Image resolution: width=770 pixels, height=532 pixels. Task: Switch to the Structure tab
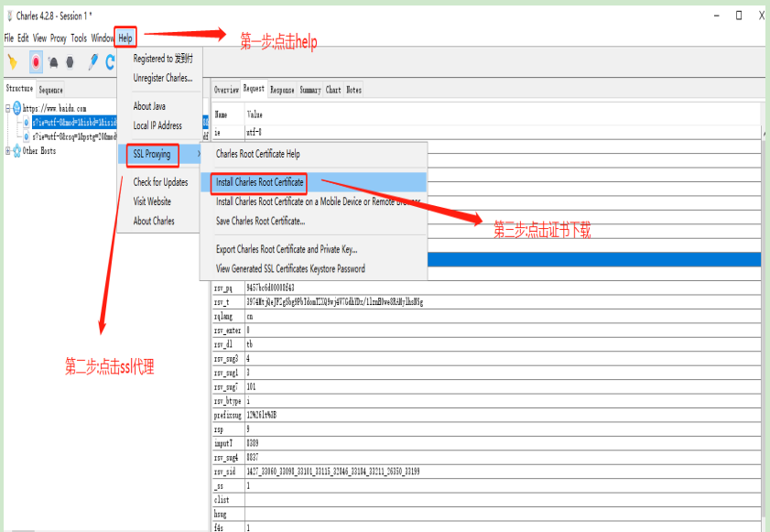tap(19, 89)
